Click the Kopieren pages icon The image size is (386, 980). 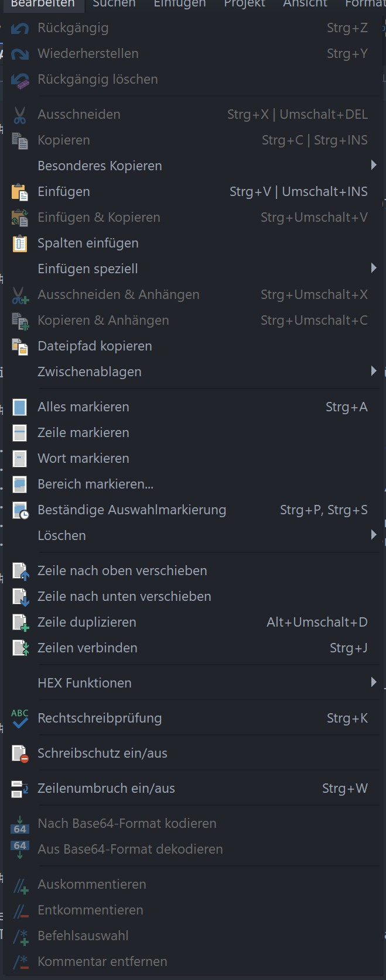20,140
